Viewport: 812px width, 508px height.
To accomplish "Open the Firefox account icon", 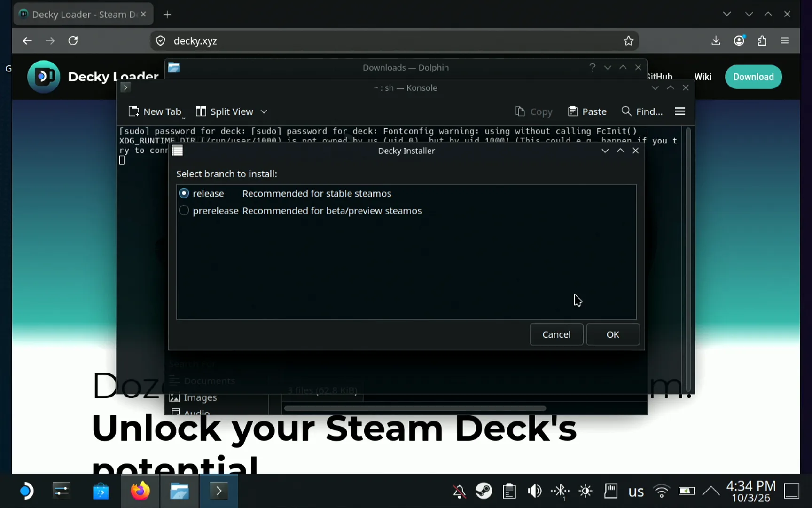I will click(739, 40).
